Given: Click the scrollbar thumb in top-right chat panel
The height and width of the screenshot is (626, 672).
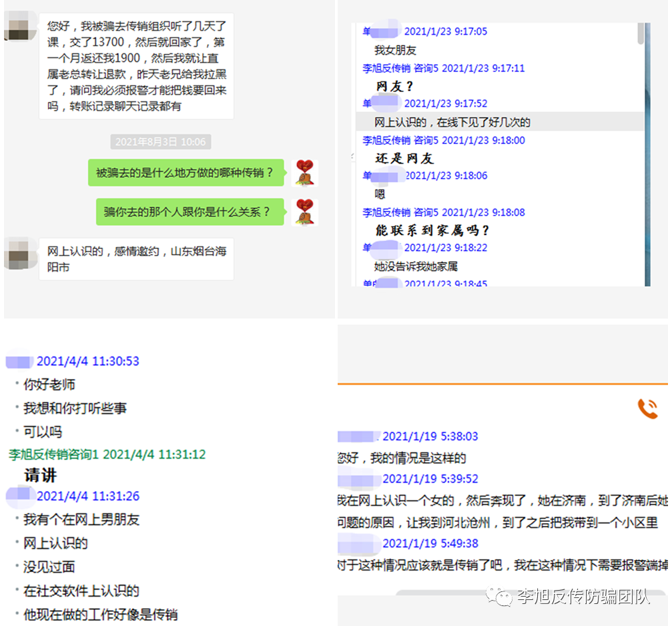Looking at the screenshot, I should (x=640, y=33).
